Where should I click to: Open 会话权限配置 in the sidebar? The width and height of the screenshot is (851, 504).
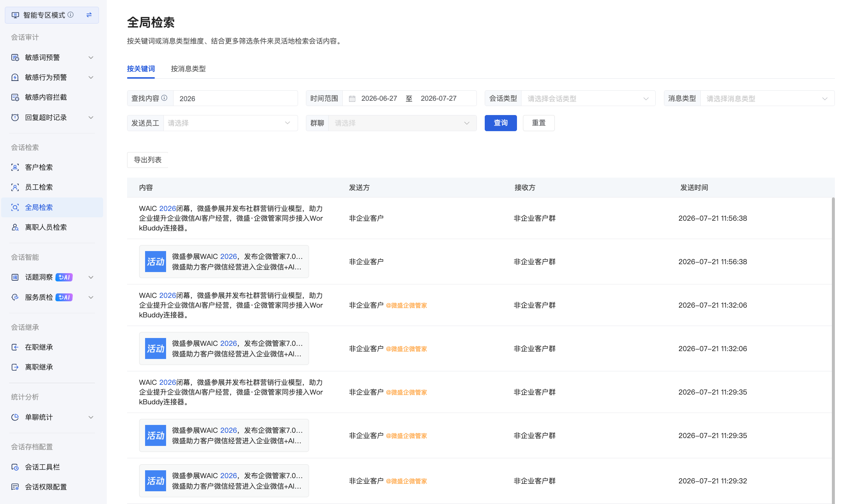[52, 487]
